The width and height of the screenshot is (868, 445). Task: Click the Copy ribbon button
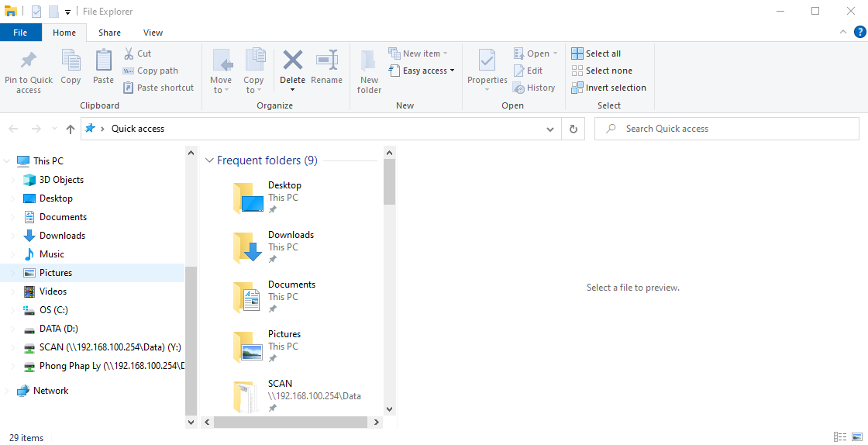point(71,67)
